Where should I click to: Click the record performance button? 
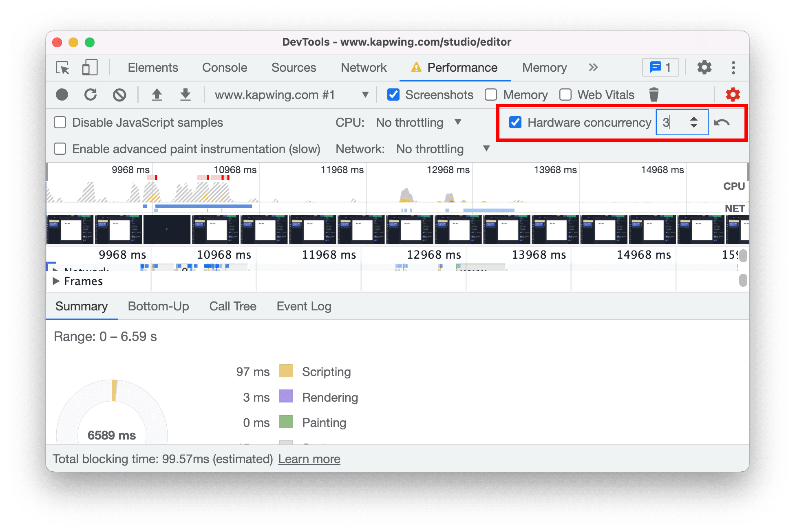tap(61, 94)
